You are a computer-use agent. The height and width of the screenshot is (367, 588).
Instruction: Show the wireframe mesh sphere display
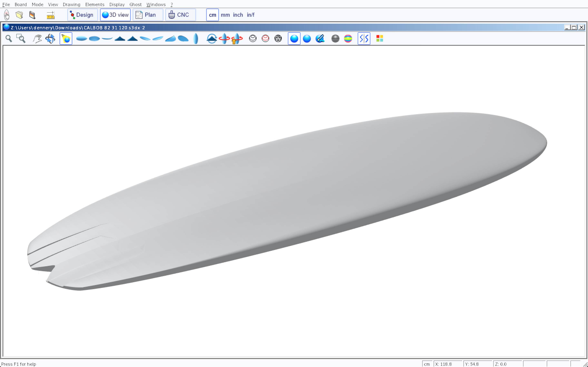coord(278,39)
